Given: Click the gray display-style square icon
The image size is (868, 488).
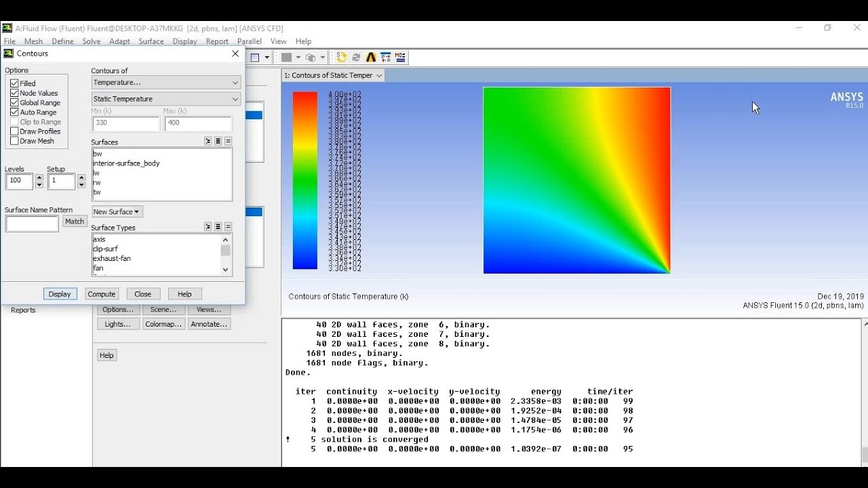Looking at the screenshot, I should [x=287, y=58].
